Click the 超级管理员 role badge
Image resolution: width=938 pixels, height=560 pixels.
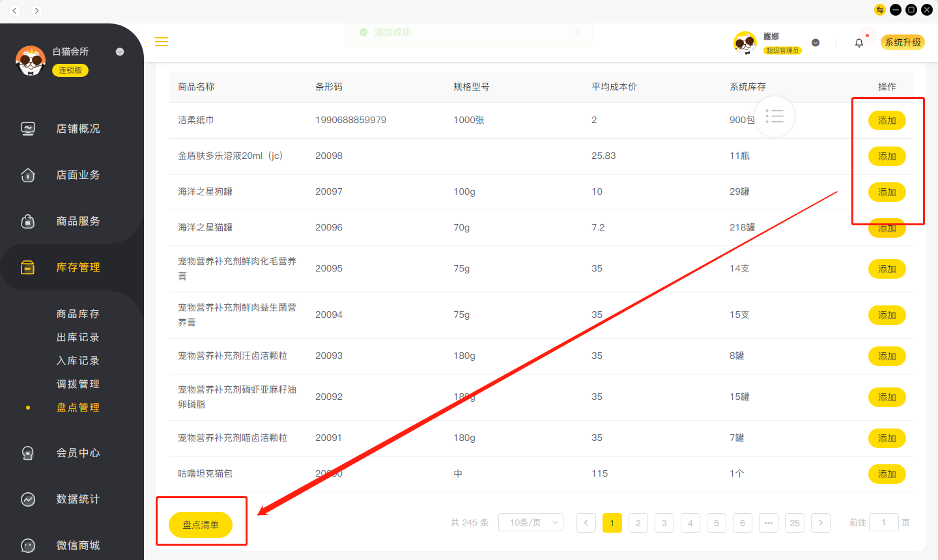point(782,50)
